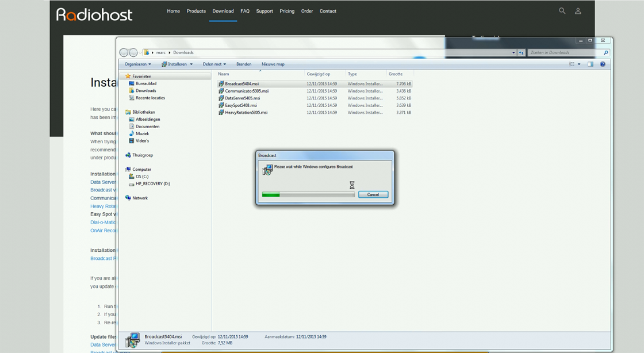The image size is (644, 353).
Task: Select the EasySpot5408.msi file icon
Action: (221, 105)
